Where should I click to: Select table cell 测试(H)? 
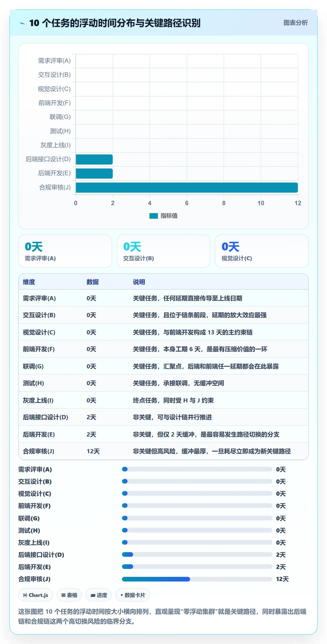34,383
